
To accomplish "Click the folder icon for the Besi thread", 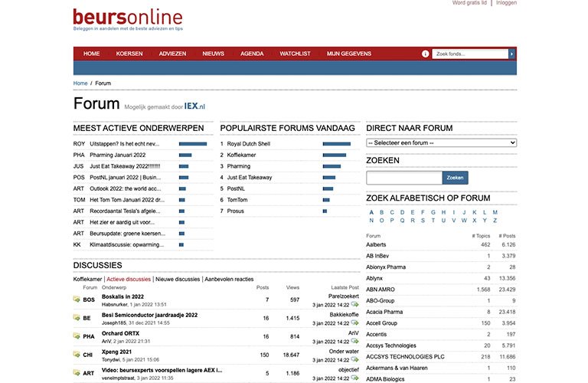I will tap(77, 318).
